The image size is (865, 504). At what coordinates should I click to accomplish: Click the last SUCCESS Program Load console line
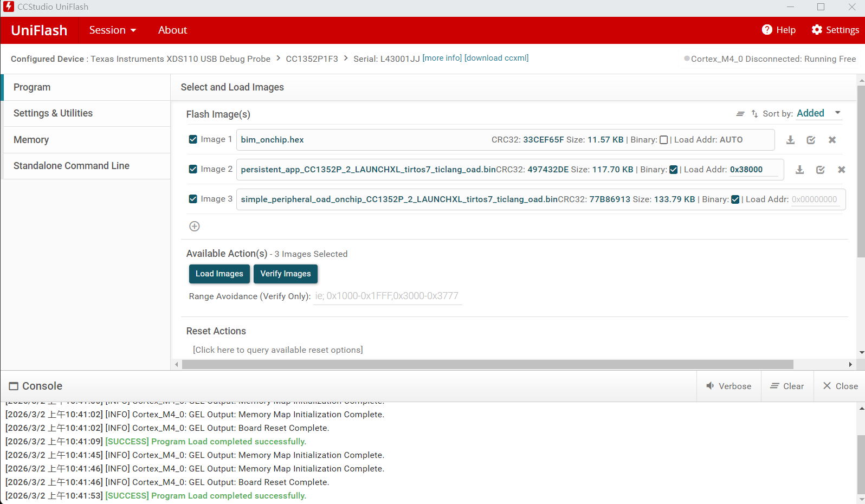[x=205, y=495]
